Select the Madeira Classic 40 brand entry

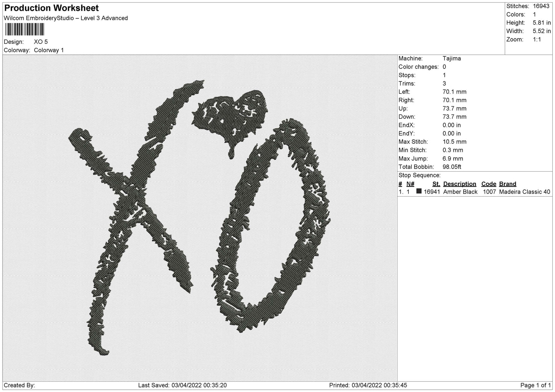tap(524, 192)
